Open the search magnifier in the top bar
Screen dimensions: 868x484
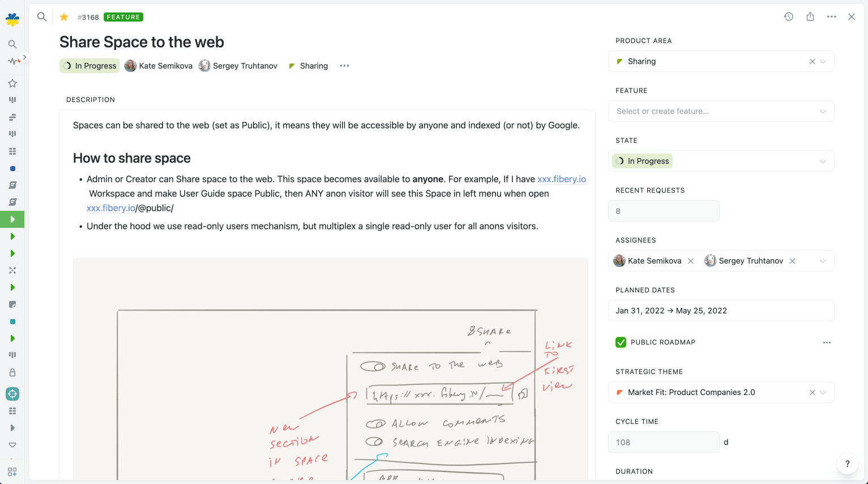pos(42,17)
